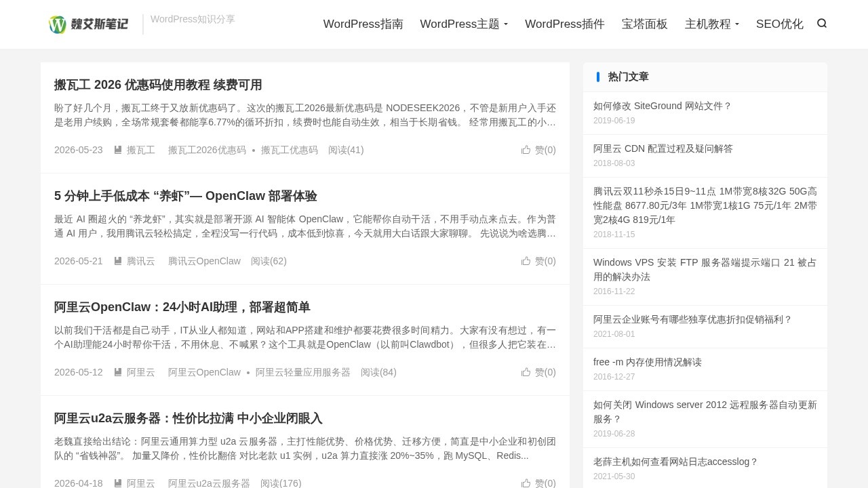Open the 搬瓦工2026优惠码 tag
Screen dimensions: 868x488
[x=207, y=150]
